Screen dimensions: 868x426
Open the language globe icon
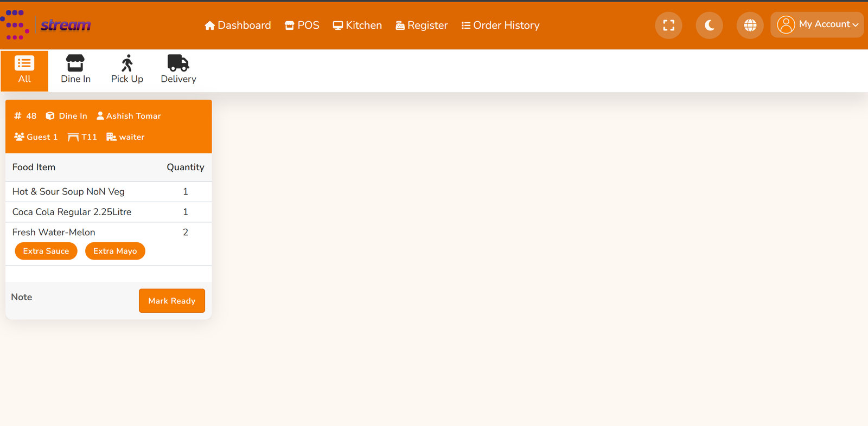[750, 25]
